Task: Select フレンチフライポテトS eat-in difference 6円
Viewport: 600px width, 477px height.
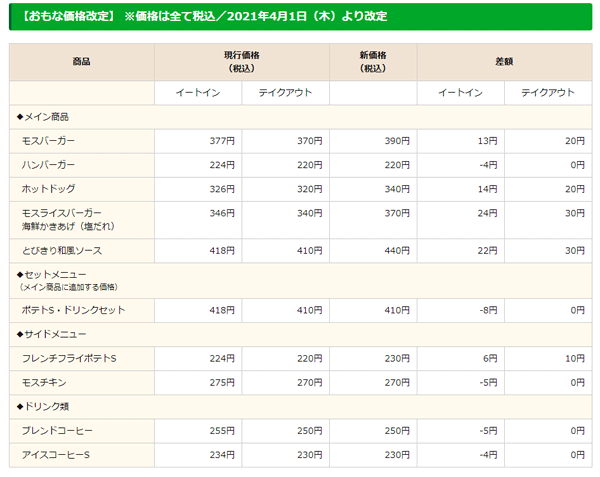Action: pos(490,359)
